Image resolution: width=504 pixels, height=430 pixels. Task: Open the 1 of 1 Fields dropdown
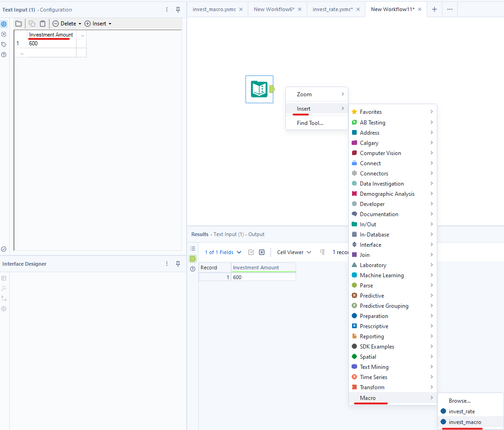coord(223,252)
